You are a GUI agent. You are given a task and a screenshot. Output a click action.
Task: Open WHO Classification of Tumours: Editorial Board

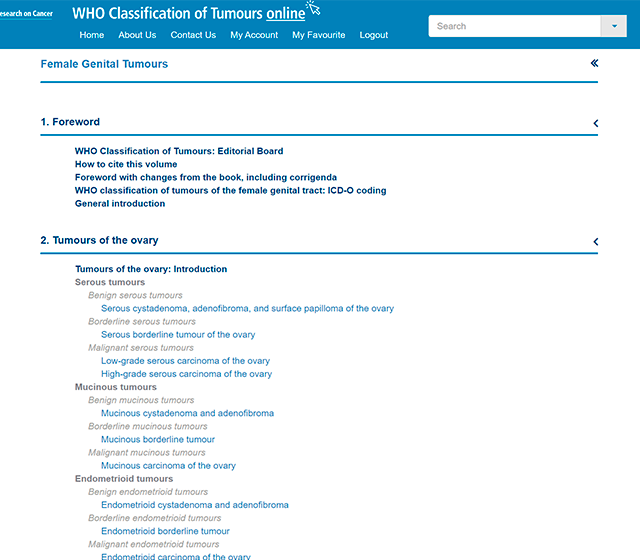179,151
